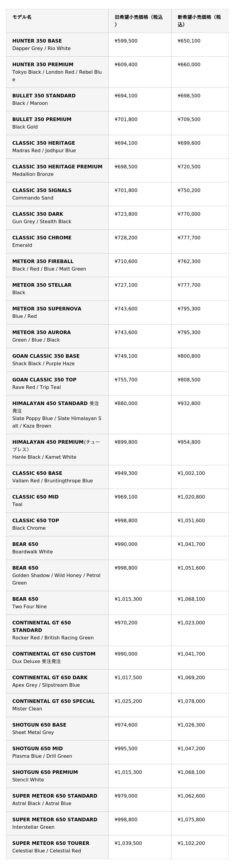Select the CLASSIC 350 DARK model name
This screenshot has width=240, height=868.
pyautogui.click(x=37, y=214)
